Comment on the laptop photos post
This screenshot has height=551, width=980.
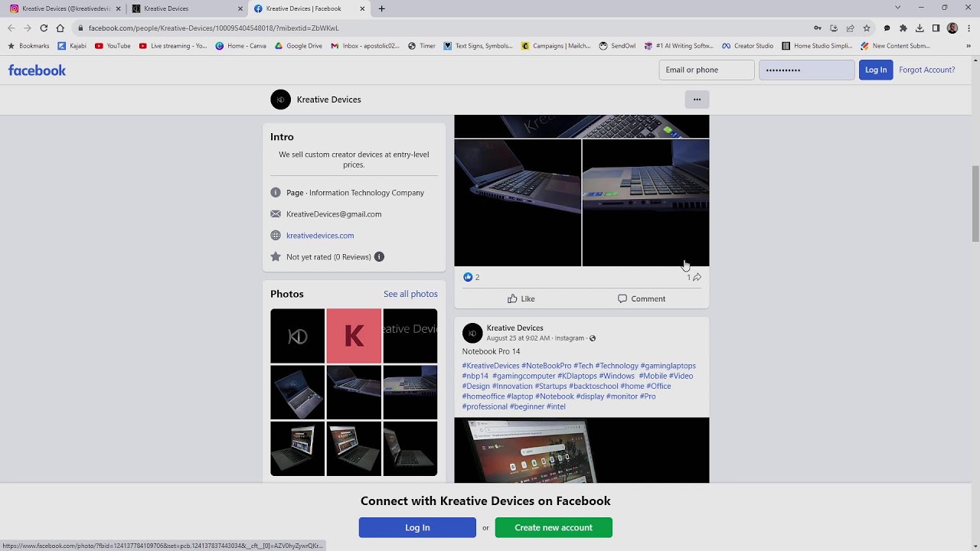pyautogui.click(x=642, y=298)
